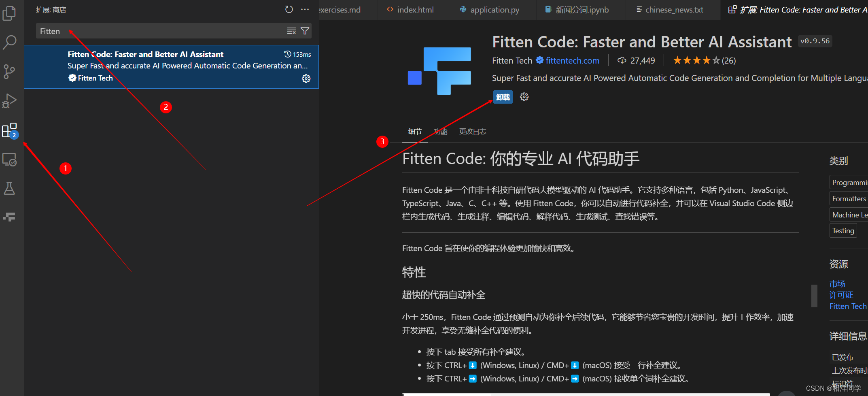Viewport: 868px width, 396px height.
Task: Click the 超快的代码自动补全 subheading
Action: pyautogui.click(x=444, y=295)
